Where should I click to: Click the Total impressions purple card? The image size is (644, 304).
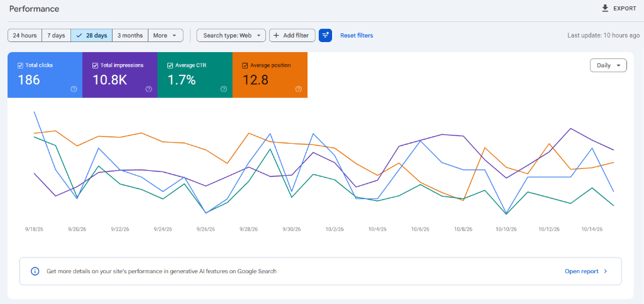(x=120, y=75)
